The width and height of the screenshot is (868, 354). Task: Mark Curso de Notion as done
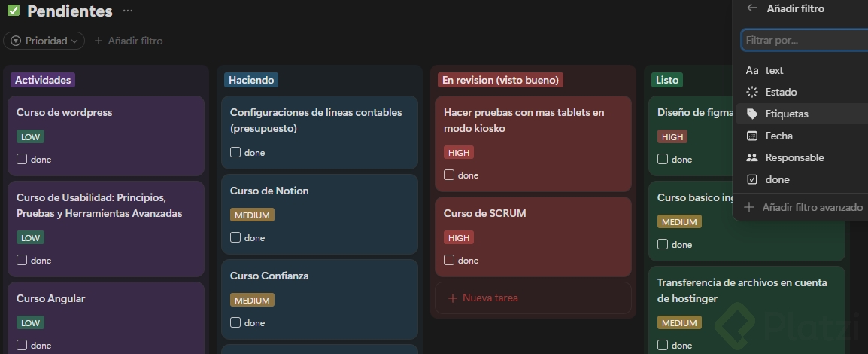235,237
